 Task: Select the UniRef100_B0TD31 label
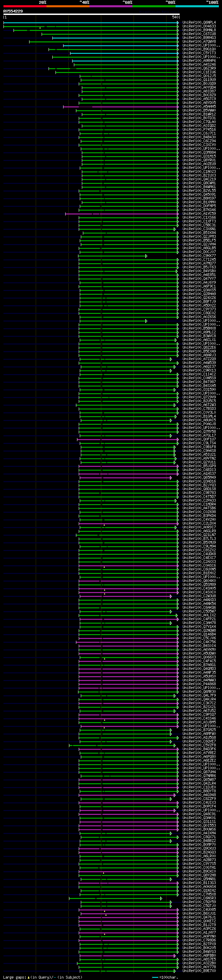[x=199, y=118]
